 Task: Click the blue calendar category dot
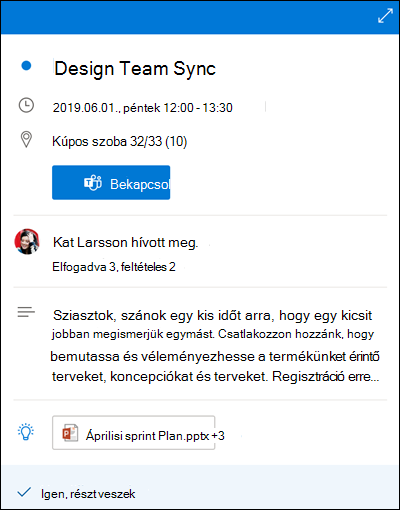pyautogui.click(x=26, y=66)
